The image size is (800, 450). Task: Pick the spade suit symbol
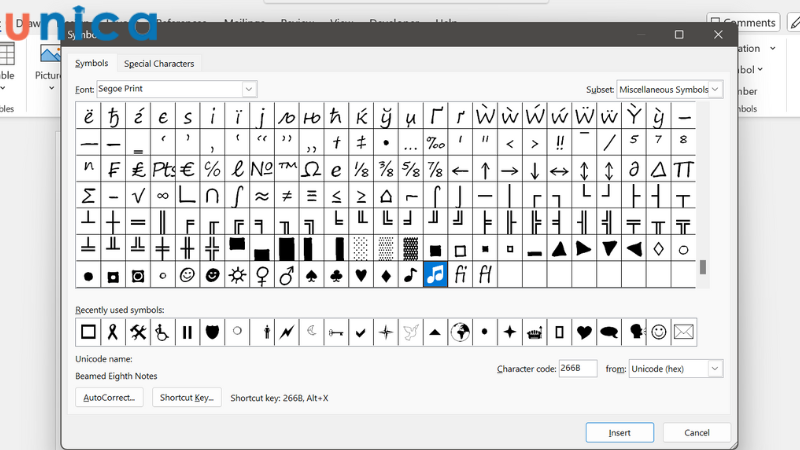310,274
